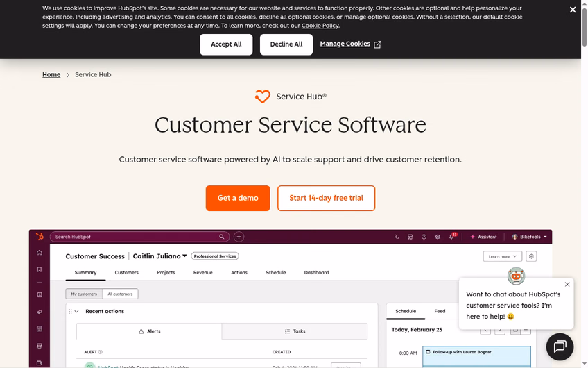The height and width of the screenshot is (368, 588).
Task: Click the help question-mark icon in preview header
Action: click(x=424, y=237)
